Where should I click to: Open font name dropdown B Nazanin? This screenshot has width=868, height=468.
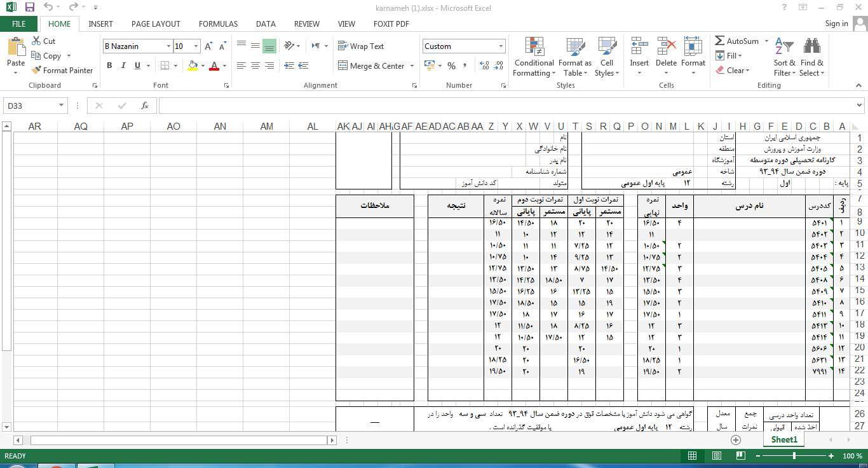168,46
